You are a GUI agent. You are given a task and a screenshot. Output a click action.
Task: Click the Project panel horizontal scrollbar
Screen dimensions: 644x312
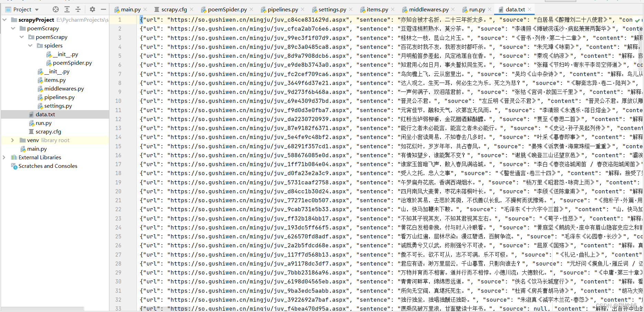click(42, 309)
